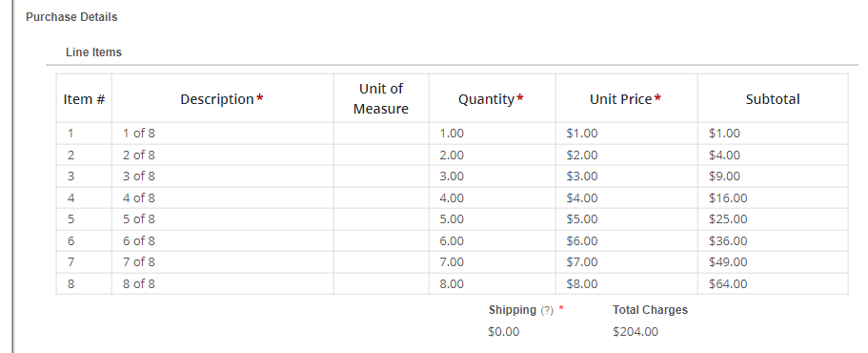Click the Total Charges amount $204.00
Viewport: 868px width, 353px height.
[636, 331]
